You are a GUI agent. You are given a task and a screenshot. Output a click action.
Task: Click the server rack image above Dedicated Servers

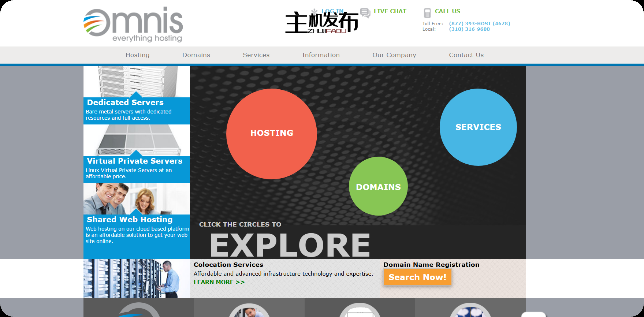coord(137,82)
